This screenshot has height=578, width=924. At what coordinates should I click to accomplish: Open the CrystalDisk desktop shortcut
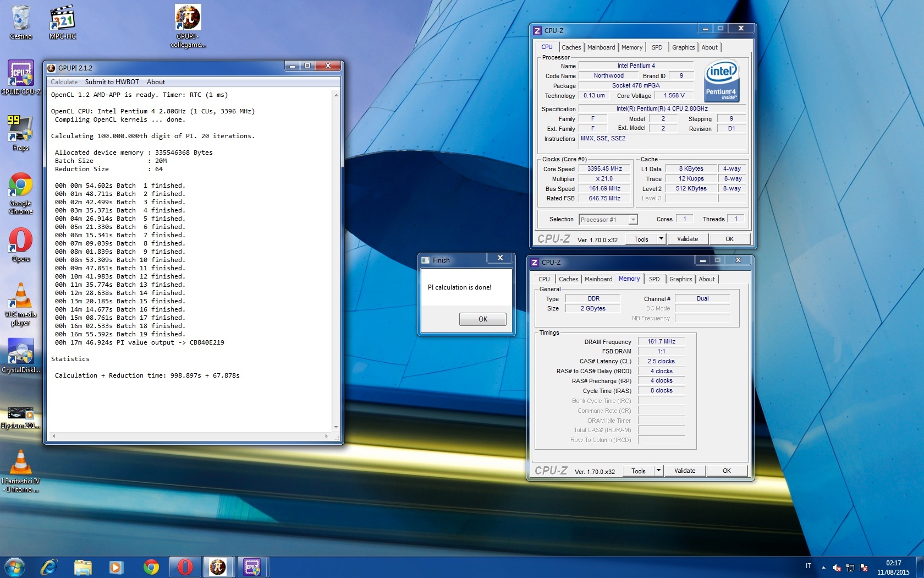(20, 356)
